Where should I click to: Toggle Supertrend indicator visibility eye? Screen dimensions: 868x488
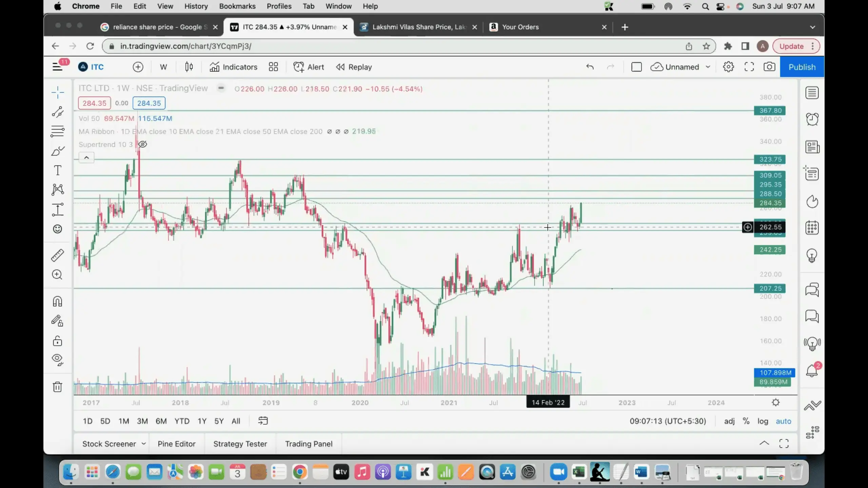[143, 144]
